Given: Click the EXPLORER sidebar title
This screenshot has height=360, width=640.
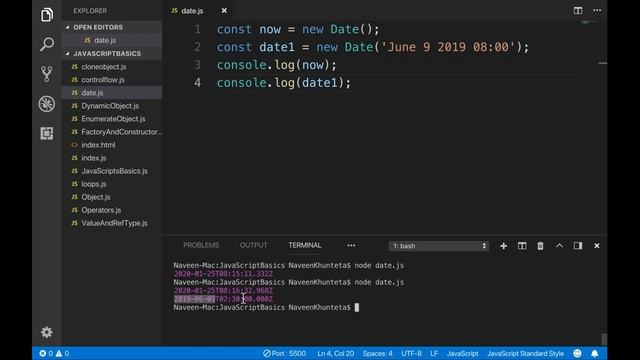Looking at the screenshot, I should (x=90, y=11).
